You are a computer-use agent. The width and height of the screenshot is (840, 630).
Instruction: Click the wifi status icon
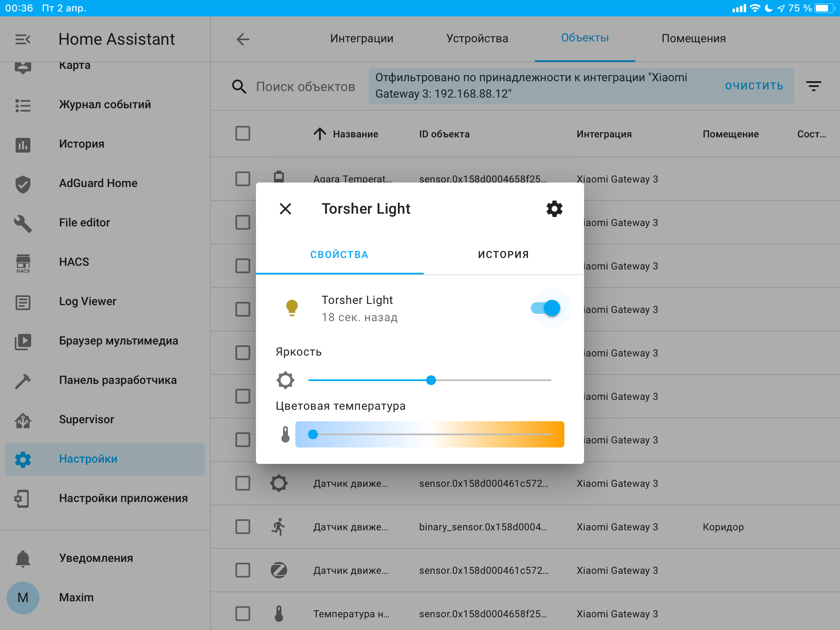755,8
